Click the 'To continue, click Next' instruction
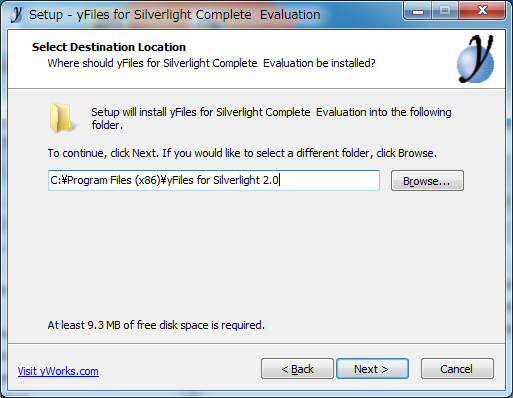 point(242,153)
